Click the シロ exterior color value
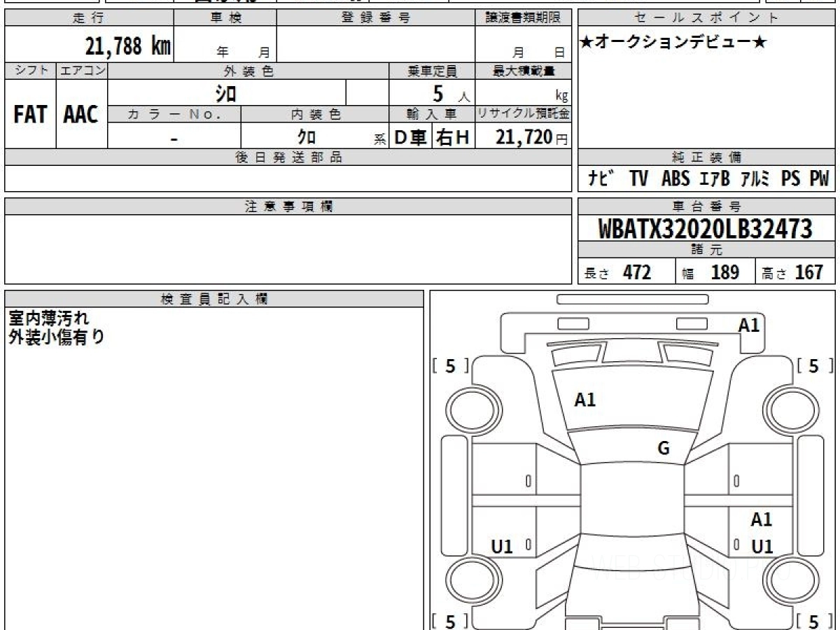 225,93
